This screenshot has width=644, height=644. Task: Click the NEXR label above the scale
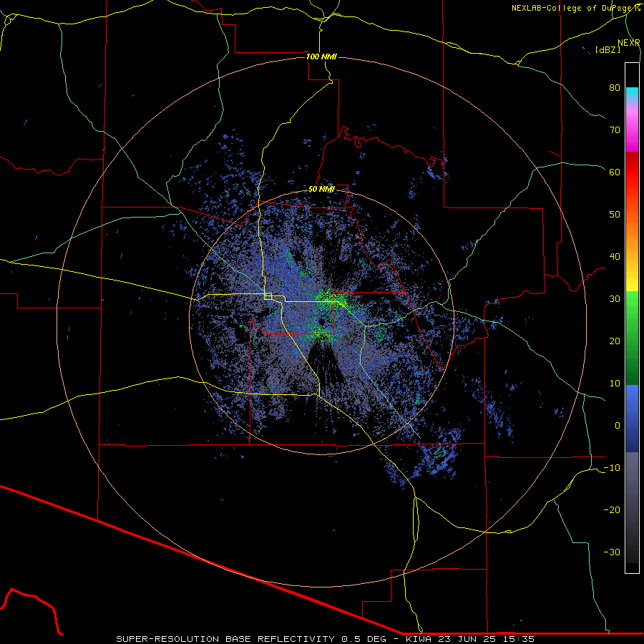click(628, 43)
